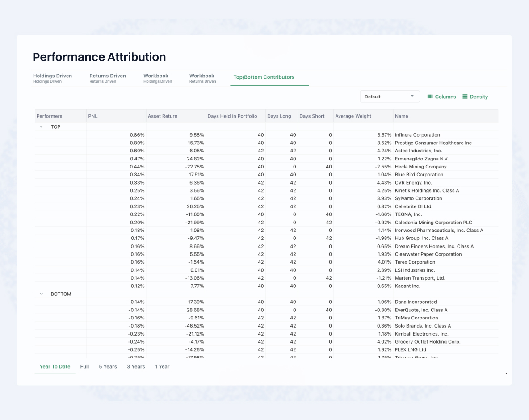The image size is (529, 420).
Task: Click the 0.86% PNL value
Action: [x=137, y=135]
